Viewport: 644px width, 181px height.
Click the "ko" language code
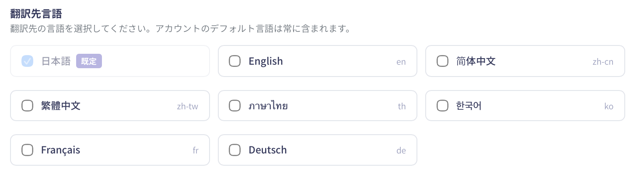coord(609,106)
